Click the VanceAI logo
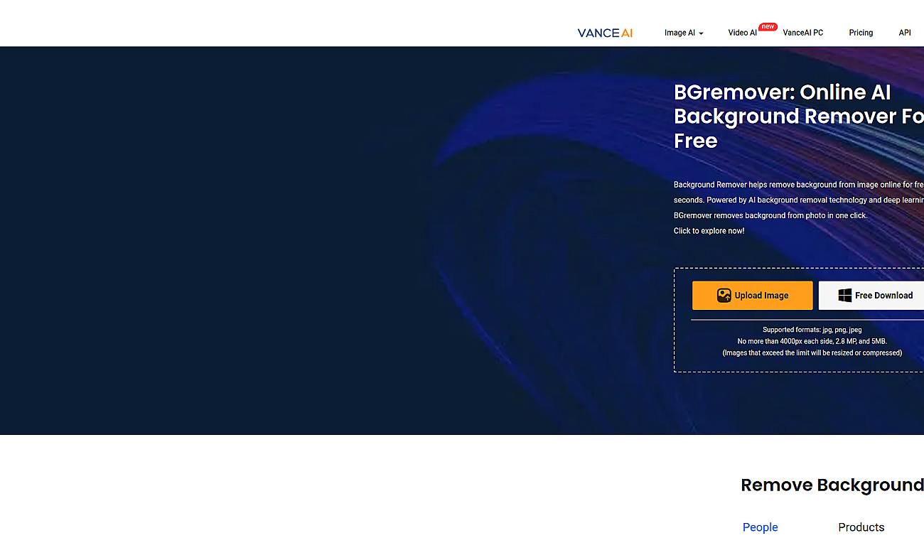This screenshot has width=924, height=560. (x=605, y=33)
